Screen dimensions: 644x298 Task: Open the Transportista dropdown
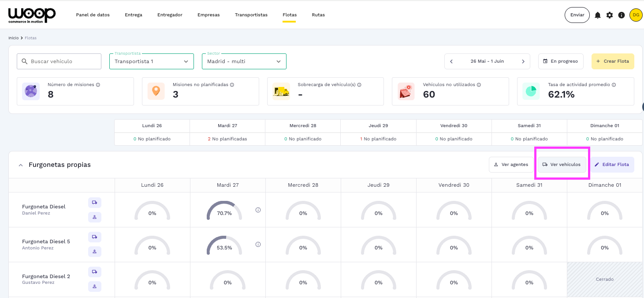pos(151,61)
